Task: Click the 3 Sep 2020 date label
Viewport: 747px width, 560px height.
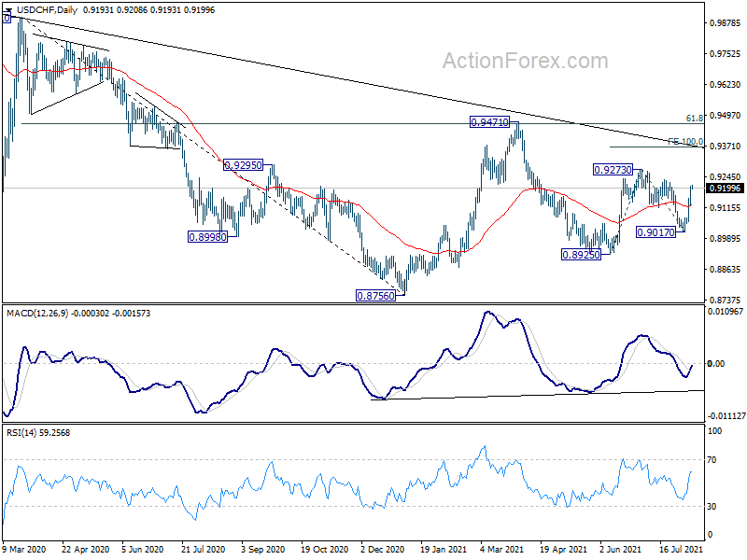Action: pyautogui.click(x=263, y=549)
